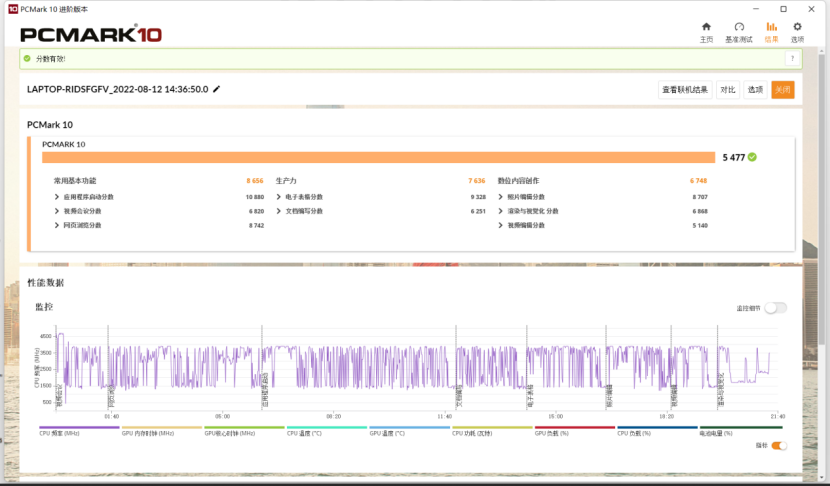Screen dimensions: 830x486
Task: Expand 电子表格分数 row
Action: (278, 197)
